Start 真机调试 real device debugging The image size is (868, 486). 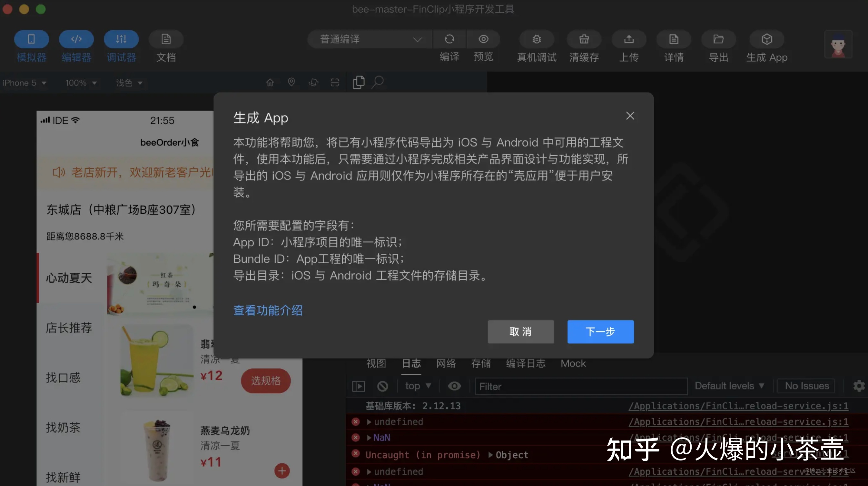[x=537, y=39]
